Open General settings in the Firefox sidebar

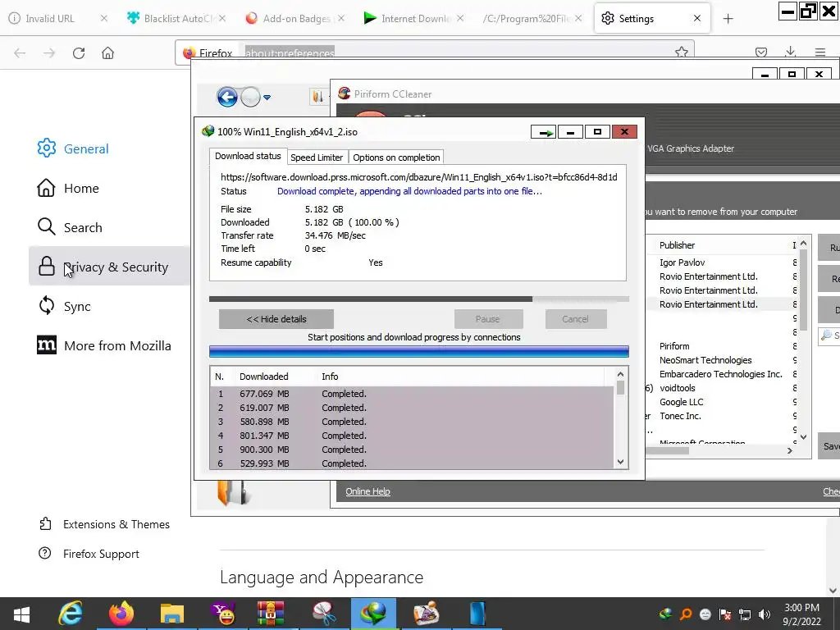[x=73, y=148]
